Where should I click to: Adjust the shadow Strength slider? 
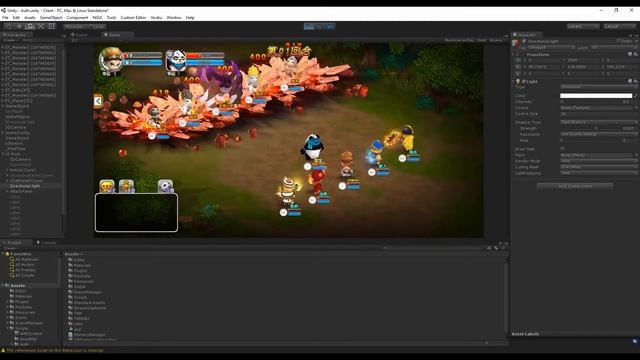click(590, 128)
